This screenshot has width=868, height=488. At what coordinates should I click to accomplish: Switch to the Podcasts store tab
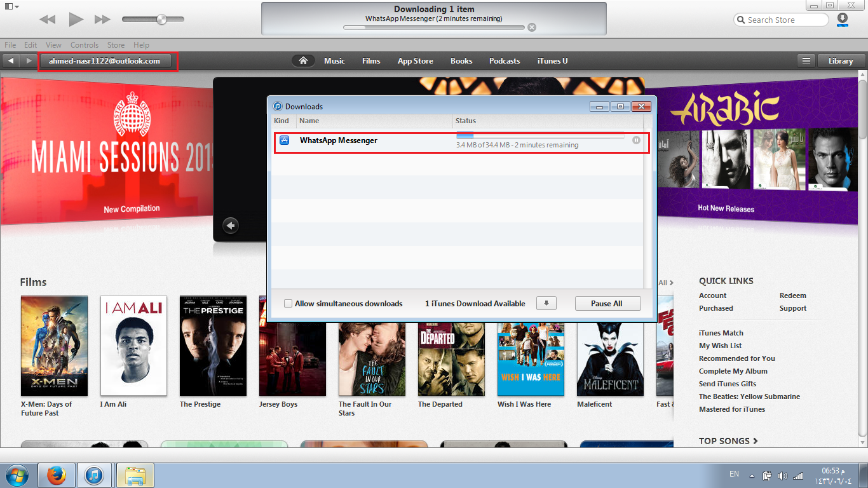coord(505,61)
